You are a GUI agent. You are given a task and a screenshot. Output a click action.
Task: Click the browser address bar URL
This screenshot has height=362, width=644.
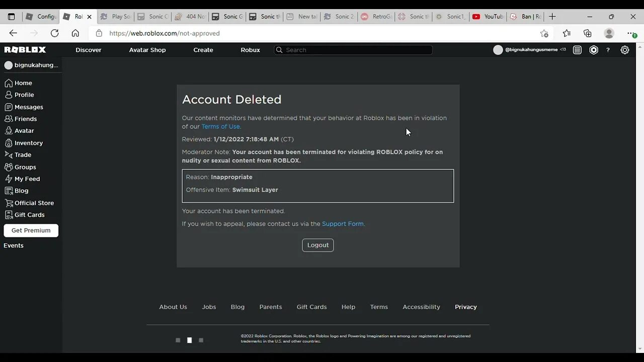click(165, 33)
